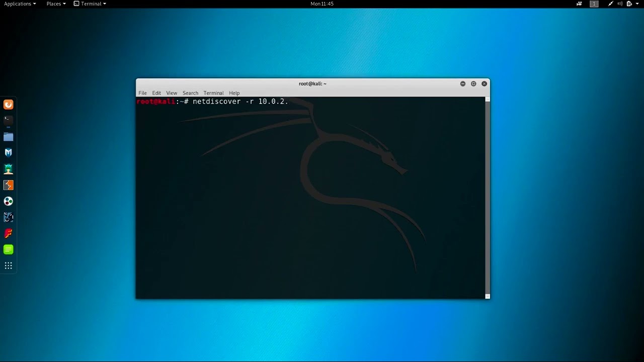Open the green notes app icon
644x362 pixels.
tap(8, 249)
